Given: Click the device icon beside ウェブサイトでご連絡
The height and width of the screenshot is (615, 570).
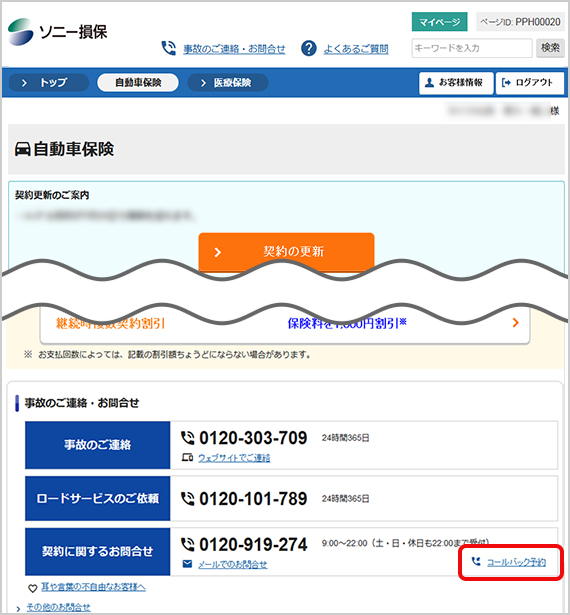Looking at the screenshot, I should [187, 457].
